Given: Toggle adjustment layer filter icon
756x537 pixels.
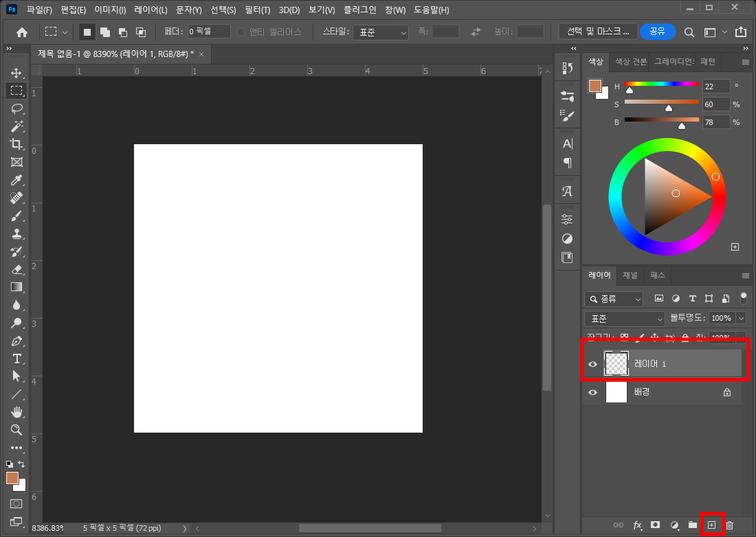Looking at the screenshot, I should point(676,299).
